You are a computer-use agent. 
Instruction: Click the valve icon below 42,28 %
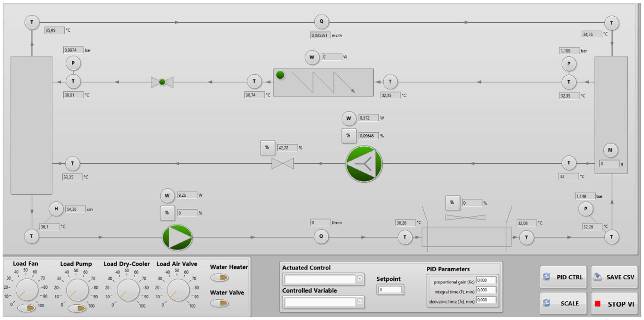283,164
